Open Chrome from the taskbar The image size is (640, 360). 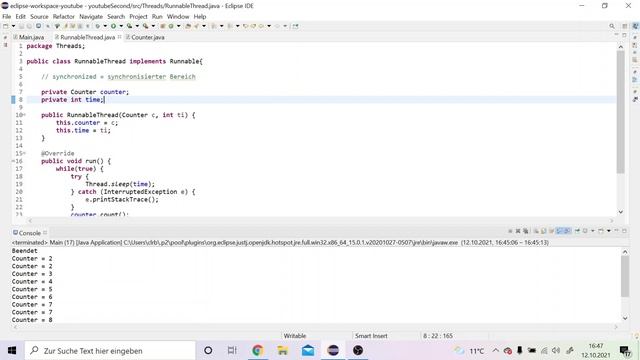click(258, 350)
